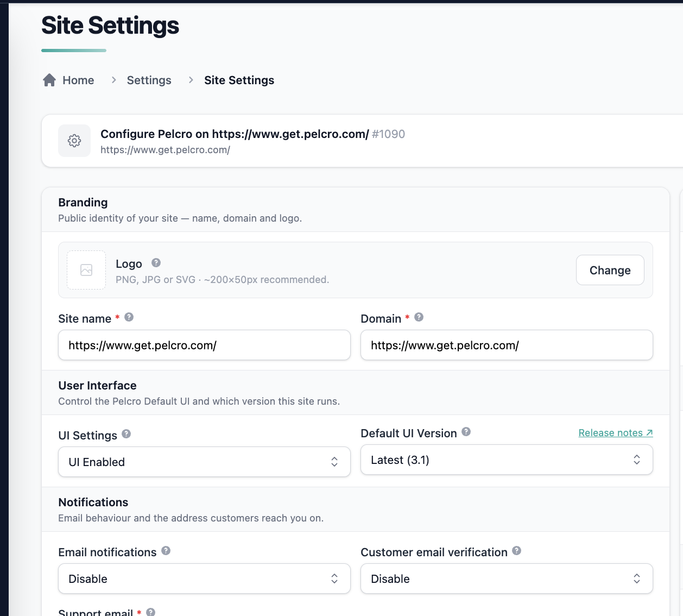Open the Release notes link
The width and height of the screenshot is (683, 616).
tap(616, 433)
